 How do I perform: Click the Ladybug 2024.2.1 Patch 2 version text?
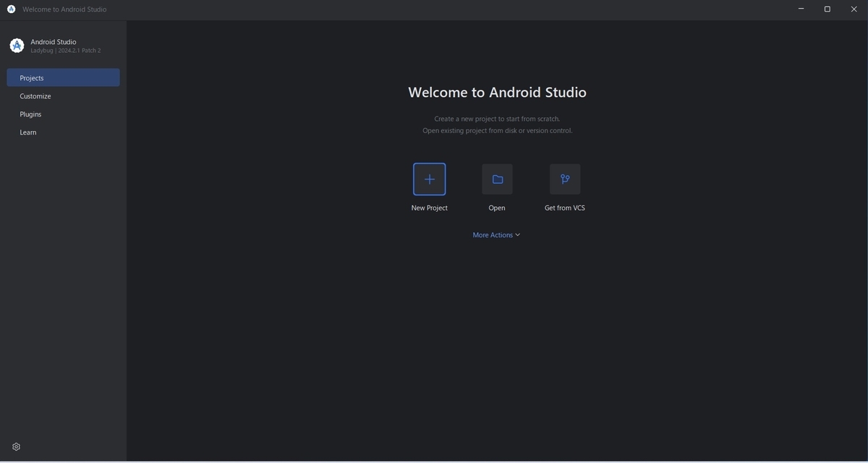pos(64,49)
